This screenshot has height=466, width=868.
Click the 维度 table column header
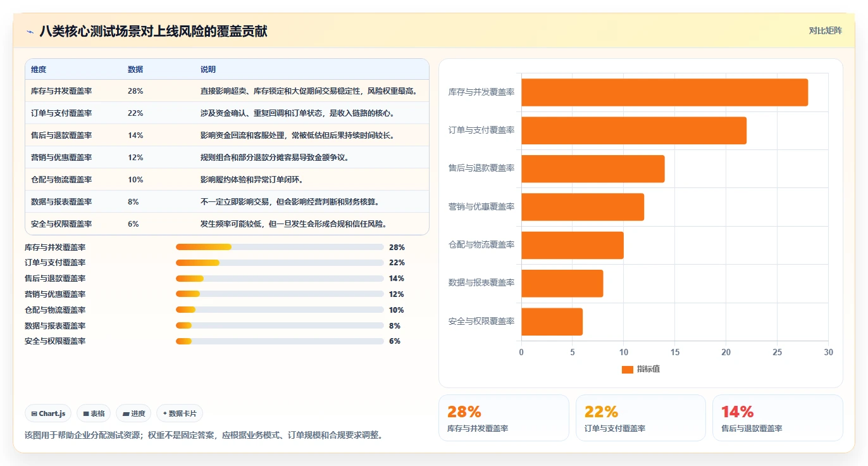pos(39,69)
